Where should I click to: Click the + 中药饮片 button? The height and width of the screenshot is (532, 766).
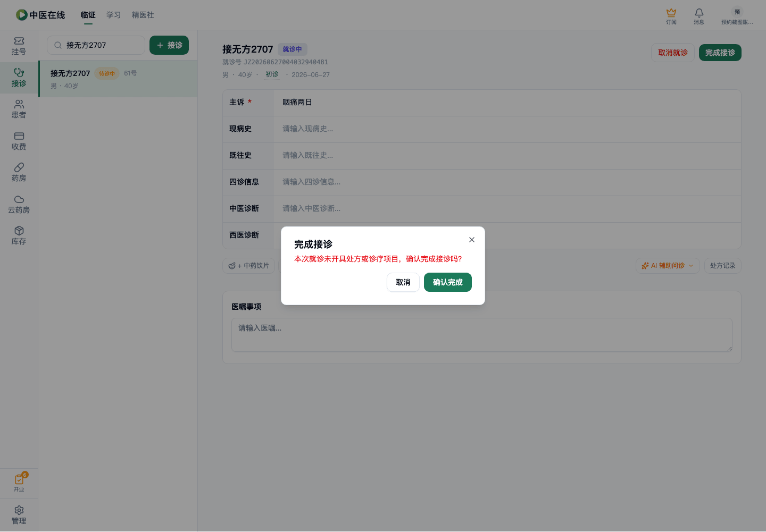point(249,266)
